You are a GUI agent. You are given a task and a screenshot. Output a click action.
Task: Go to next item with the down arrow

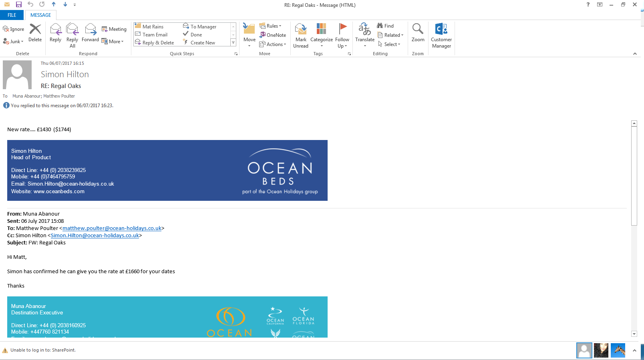pos(65,4)
